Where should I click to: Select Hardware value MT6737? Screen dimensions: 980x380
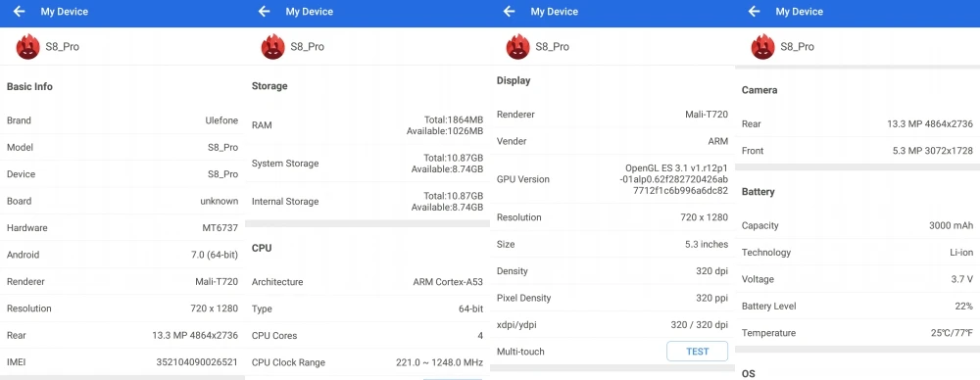(x=220, y=228)
